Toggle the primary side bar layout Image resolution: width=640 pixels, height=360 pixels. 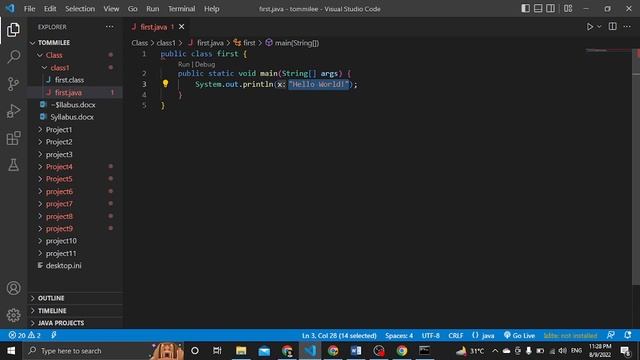pos(526,9)
